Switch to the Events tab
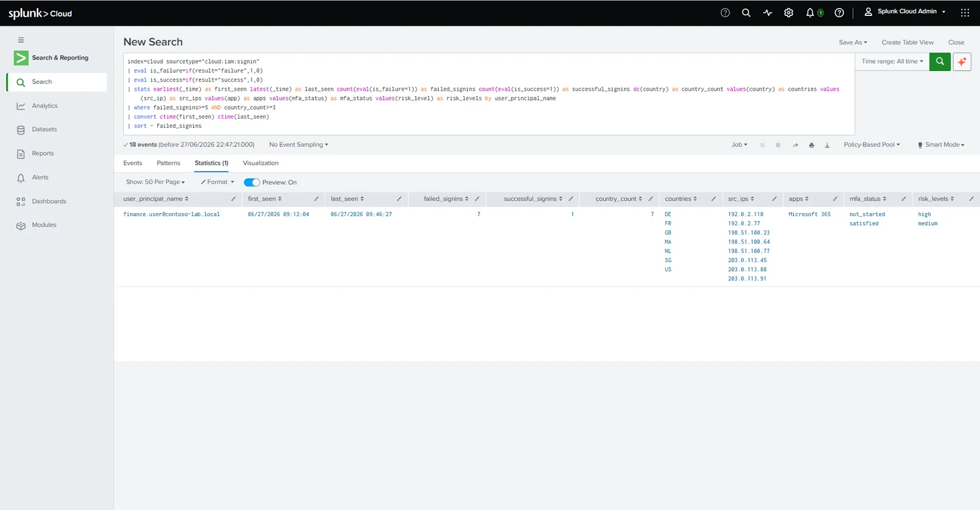This screenshot has height=510, width=980. (132, 163)
